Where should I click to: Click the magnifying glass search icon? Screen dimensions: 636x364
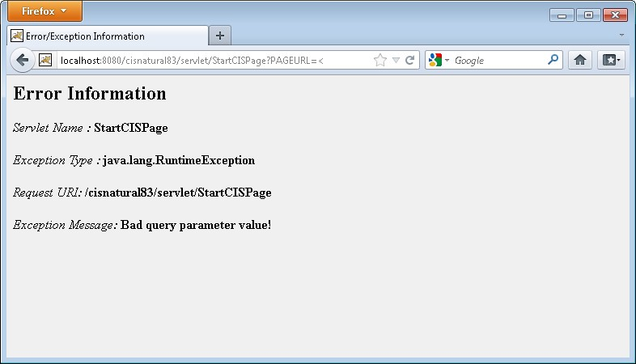click(553, 60)
